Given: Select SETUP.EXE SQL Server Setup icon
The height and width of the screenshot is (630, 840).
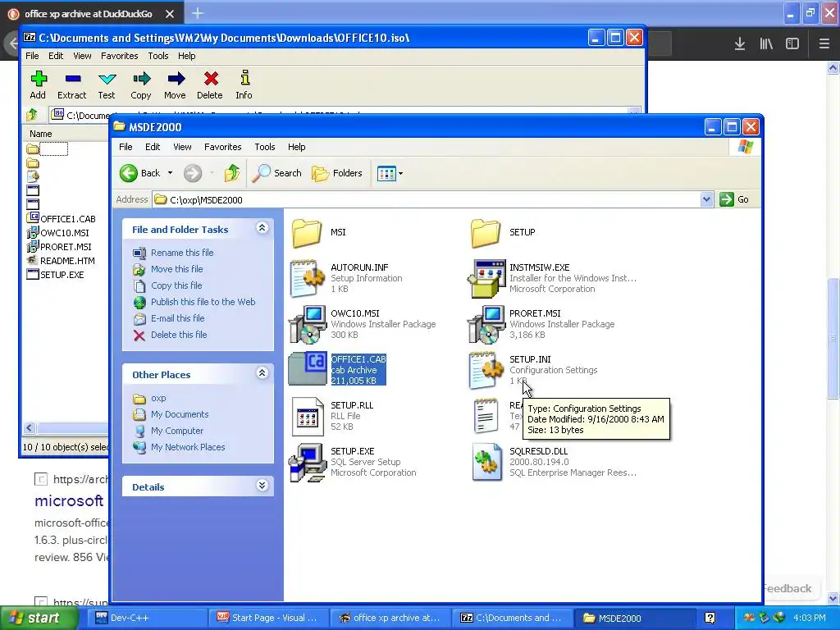Looking at the screenshot, I should click(308, 463).
